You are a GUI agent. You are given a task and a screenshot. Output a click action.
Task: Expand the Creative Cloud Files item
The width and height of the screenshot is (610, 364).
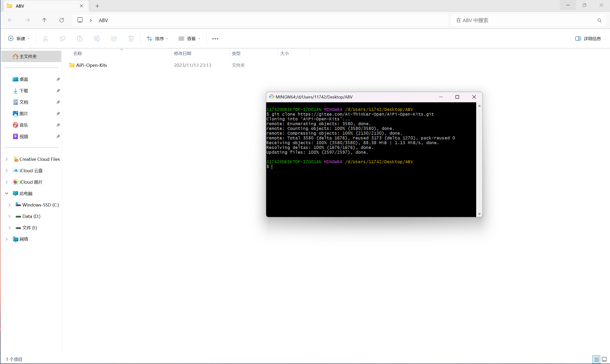pyautogui.click(x=7, y=159)
